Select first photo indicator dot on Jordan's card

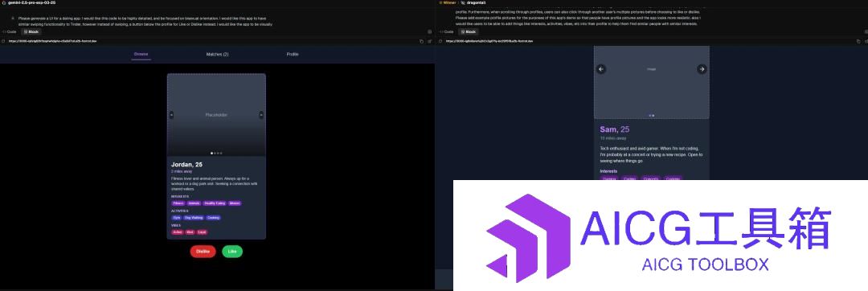click(212, 154)
